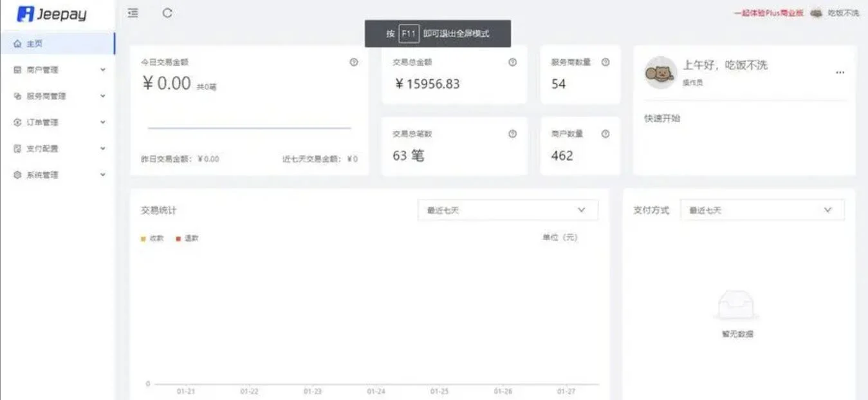Toggle the 收款 series in the chart legend

152,237
